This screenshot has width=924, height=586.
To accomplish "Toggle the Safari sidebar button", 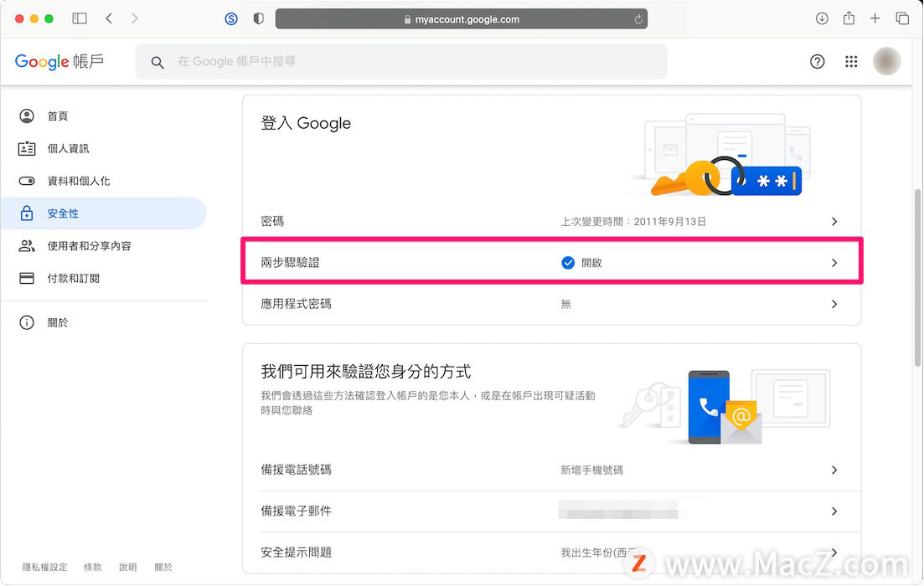I will pos(80,18).
